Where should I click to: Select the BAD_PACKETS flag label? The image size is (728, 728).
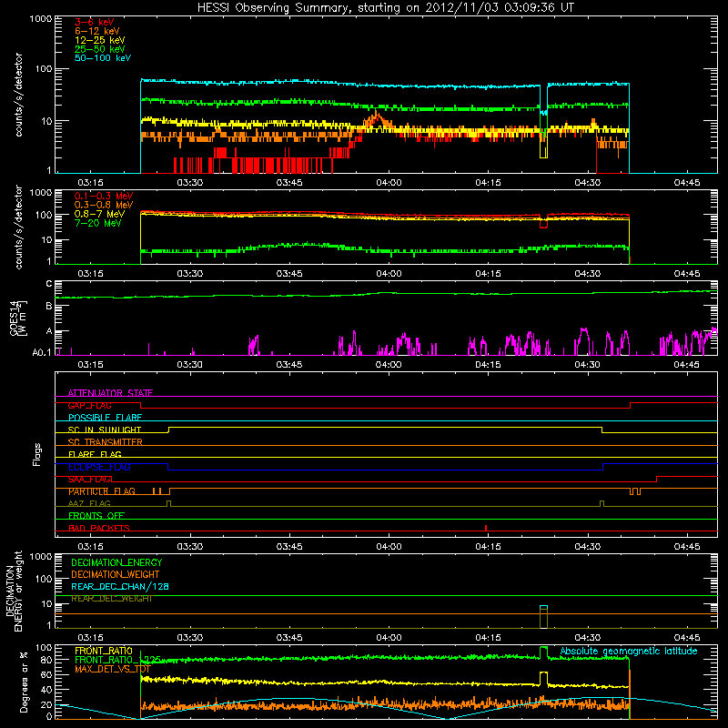click(x=99, y=528)
